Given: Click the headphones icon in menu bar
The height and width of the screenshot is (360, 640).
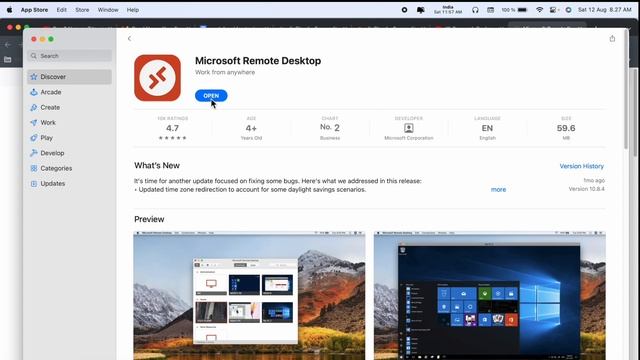Looking at the screenshot, I should point(475,10).
